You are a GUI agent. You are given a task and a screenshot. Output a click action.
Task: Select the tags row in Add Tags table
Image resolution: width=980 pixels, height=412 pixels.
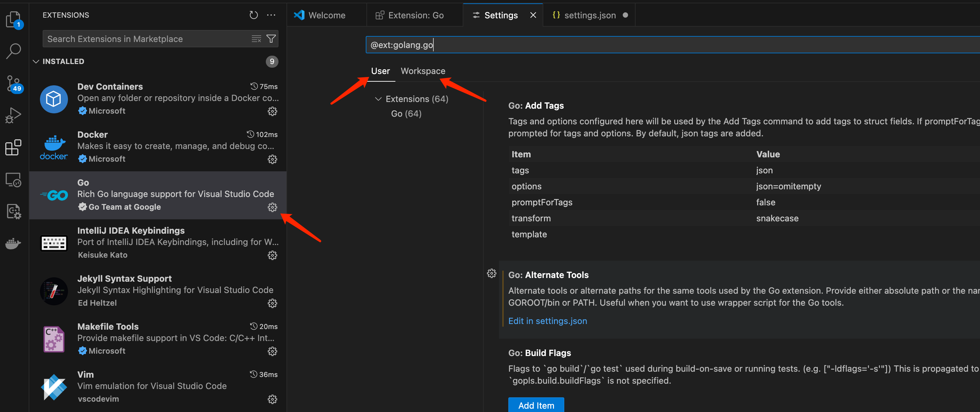[x=744, y=171]
